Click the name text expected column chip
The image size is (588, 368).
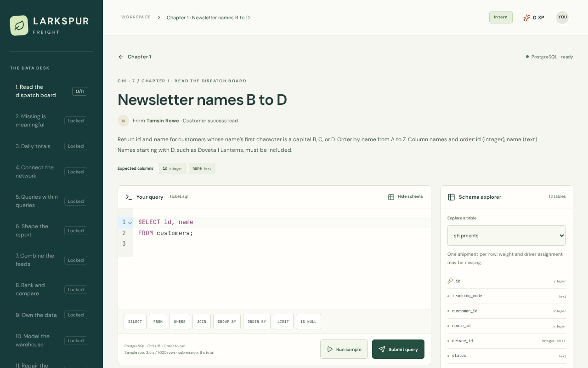point(202,169)
